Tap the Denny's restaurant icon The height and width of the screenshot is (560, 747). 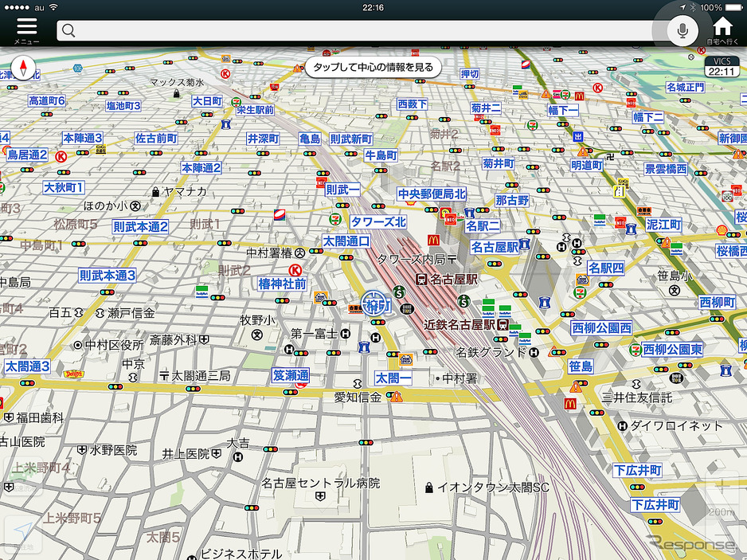point(73,372)
